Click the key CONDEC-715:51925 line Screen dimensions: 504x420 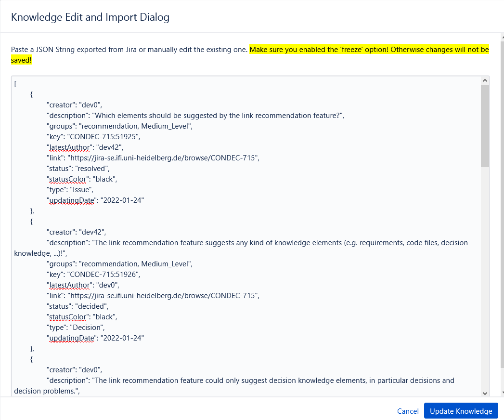click(x=93, y=137)
